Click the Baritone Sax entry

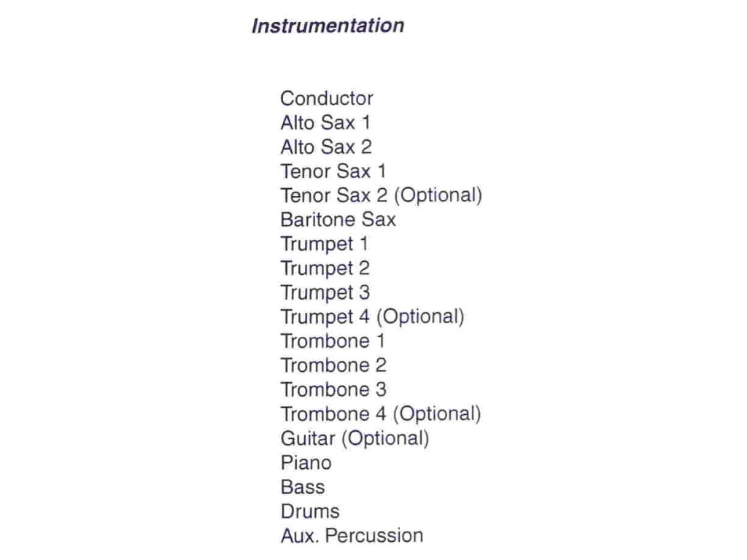pos(338,220)
